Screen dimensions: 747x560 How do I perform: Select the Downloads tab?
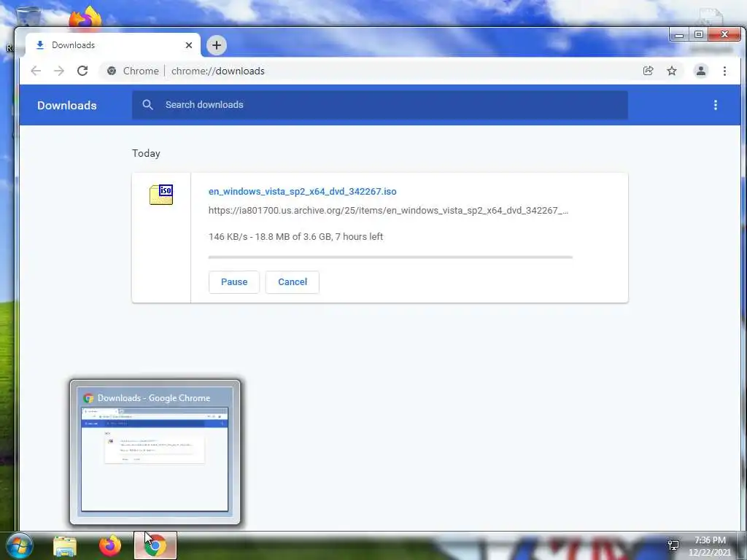click(112, 45)
